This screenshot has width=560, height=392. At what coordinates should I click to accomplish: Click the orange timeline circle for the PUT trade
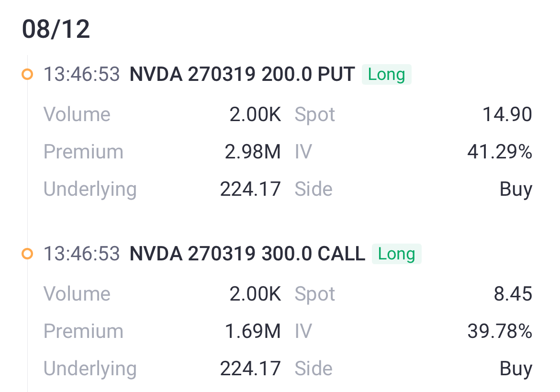tap(27, 74)
